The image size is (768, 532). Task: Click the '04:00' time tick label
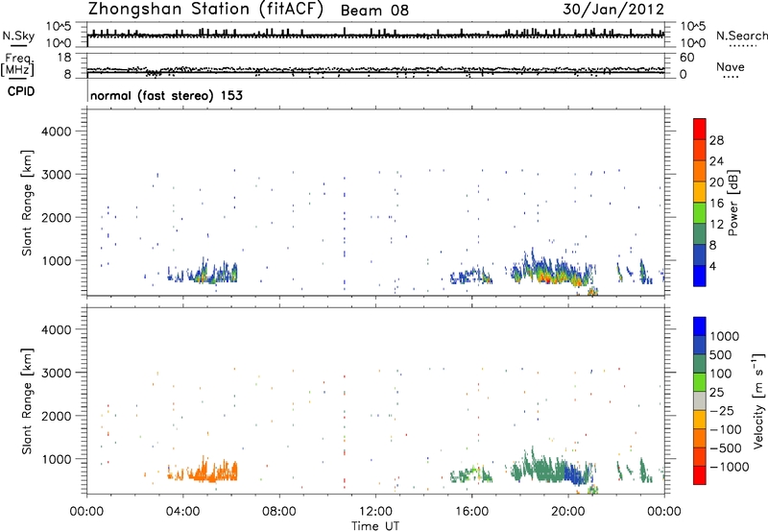[x=183, y=512]
